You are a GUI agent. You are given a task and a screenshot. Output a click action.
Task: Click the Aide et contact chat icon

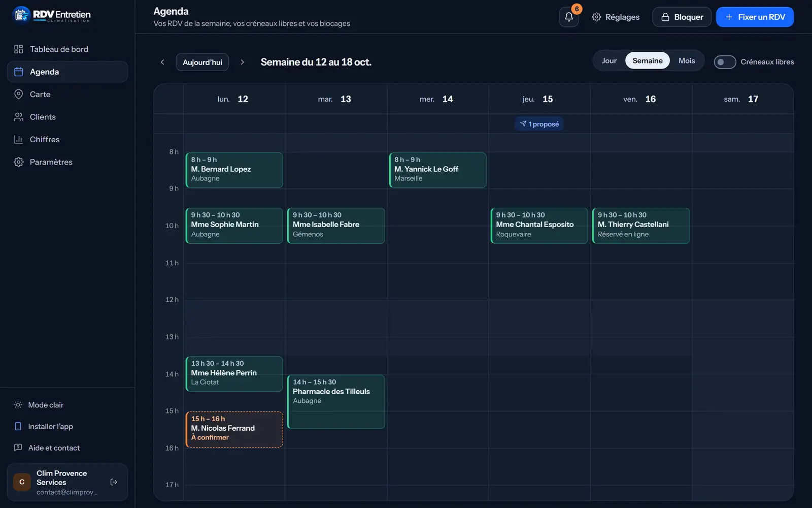tap(18, 448)
